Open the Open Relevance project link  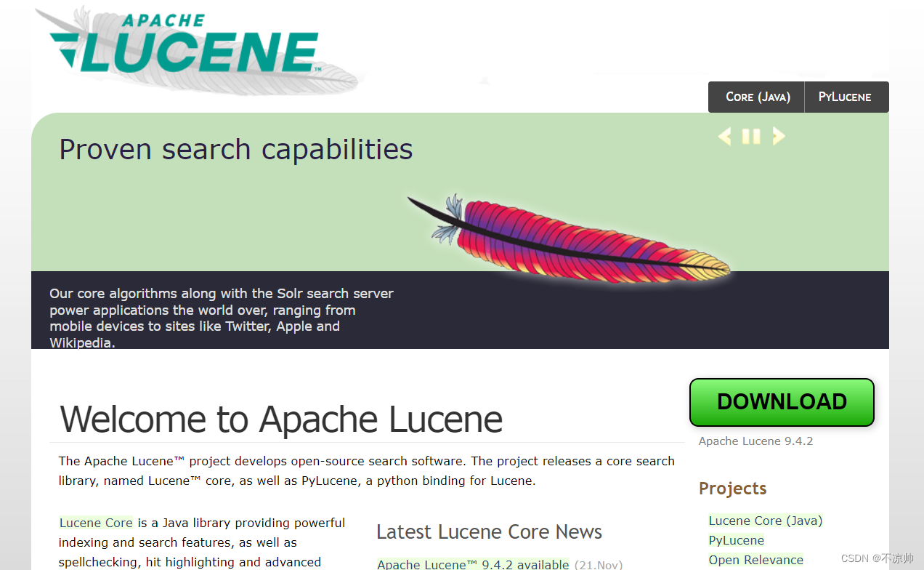[756, 560]
